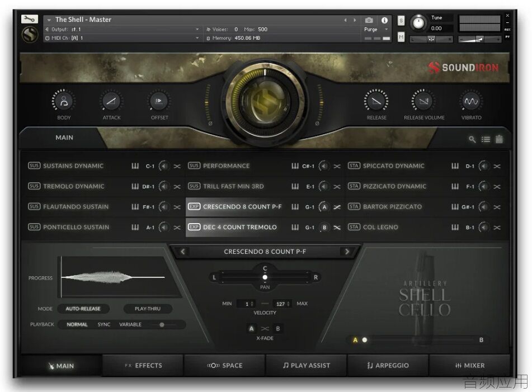
Task: Click volume knob for Trill Fast Min 3rd
Action: (324, 187)
